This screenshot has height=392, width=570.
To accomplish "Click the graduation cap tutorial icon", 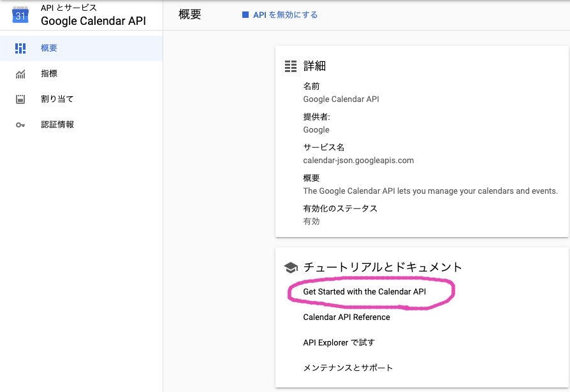I will tap(291, 268).
